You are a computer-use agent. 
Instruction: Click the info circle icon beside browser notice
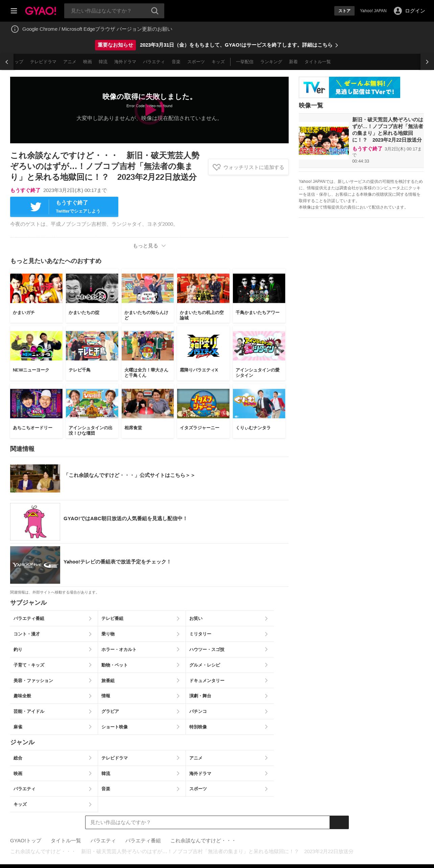[15, 29]
